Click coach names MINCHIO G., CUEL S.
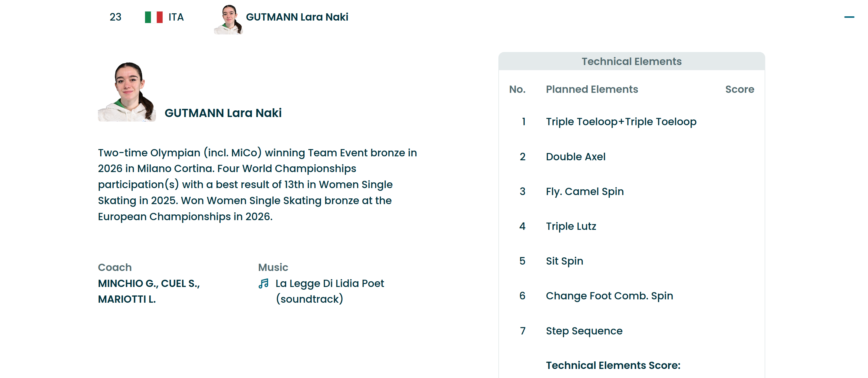Image resolution: width=868 pixels, height=378 pixels. (x=149, y=283)
